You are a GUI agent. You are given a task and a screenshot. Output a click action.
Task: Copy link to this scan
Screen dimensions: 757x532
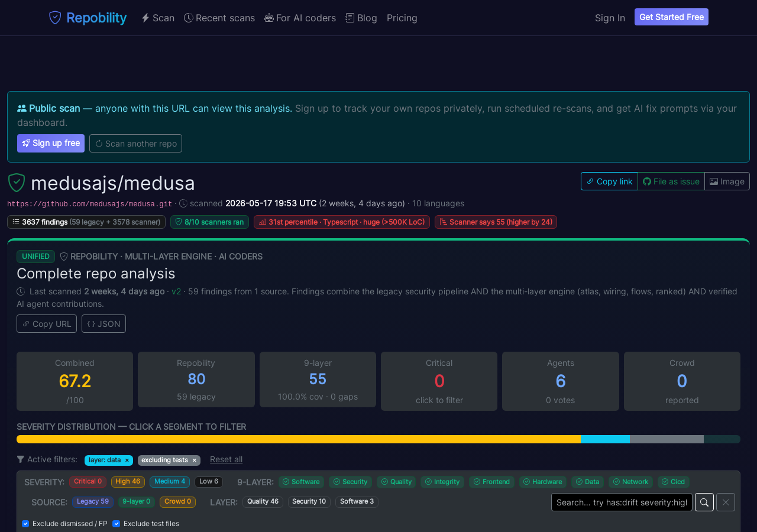coord(609,181)
